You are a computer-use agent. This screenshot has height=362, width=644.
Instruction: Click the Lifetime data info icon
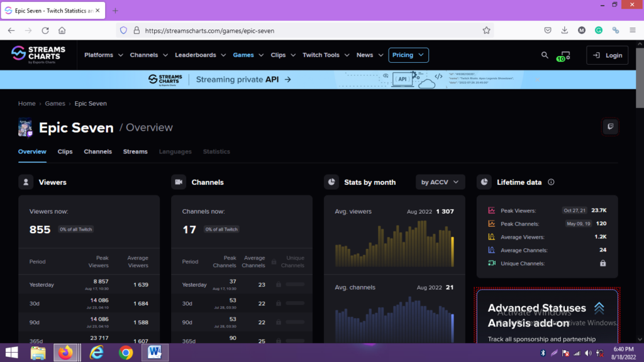(x=551, y=182)
